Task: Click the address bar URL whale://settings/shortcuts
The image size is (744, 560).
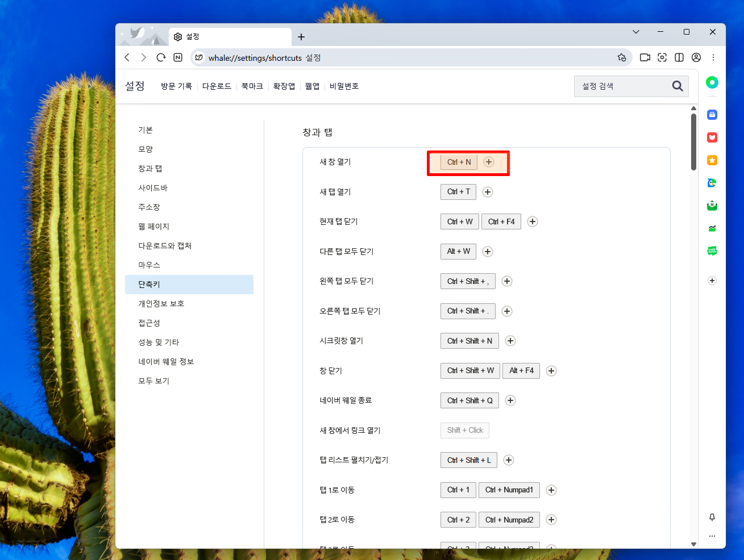Action: [x=255, y=58]
